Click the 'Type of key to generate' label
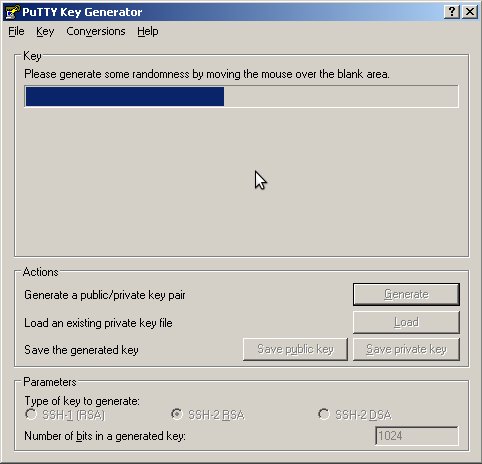 82,401
